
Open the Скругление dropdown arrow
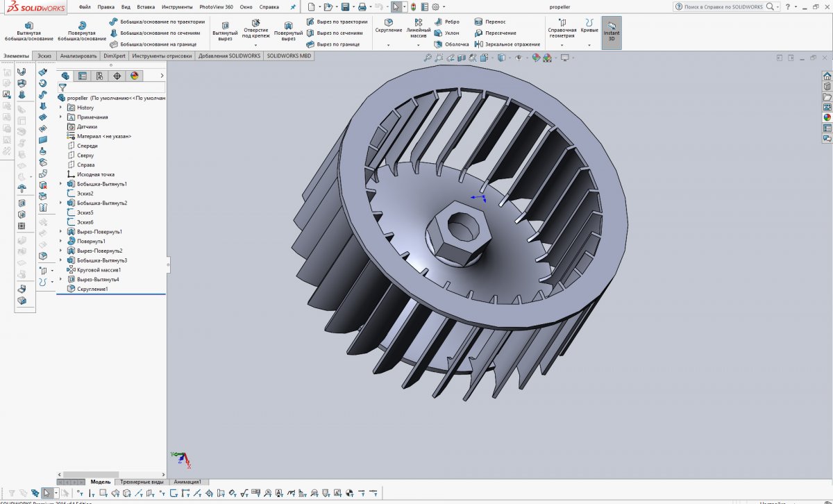(388, 45)
